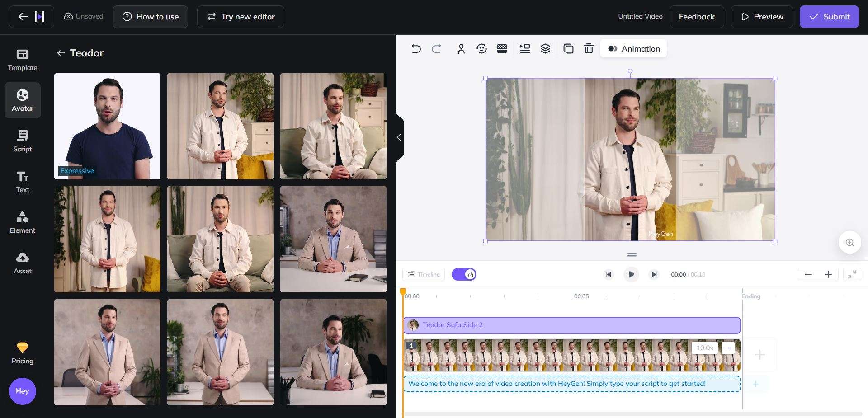Click the face swap icon in toolbar
Screen dimensions: 868x418
click(x=481, y=48)
